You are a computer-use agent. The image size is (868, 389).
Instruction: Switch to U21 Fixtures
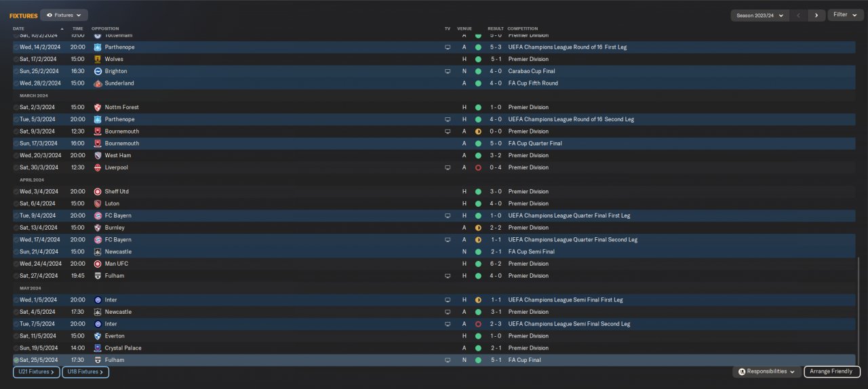36,372
